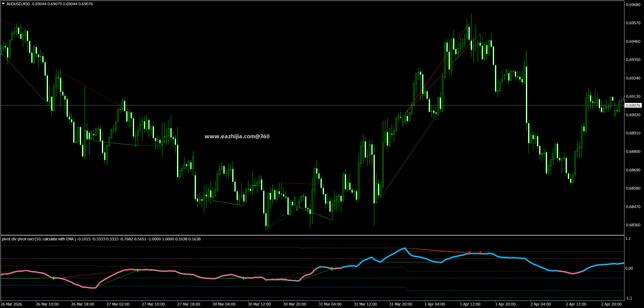This screenshot has height=308, width=644.
Task: Click the green up arrow near 31 Mar 04:00
Action: tap(332, 269)
